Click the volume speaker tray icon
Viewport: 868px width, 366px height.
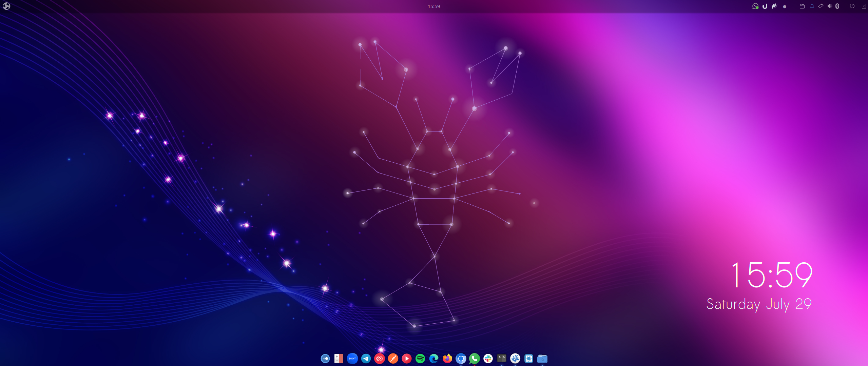click(x=829, y=6)
